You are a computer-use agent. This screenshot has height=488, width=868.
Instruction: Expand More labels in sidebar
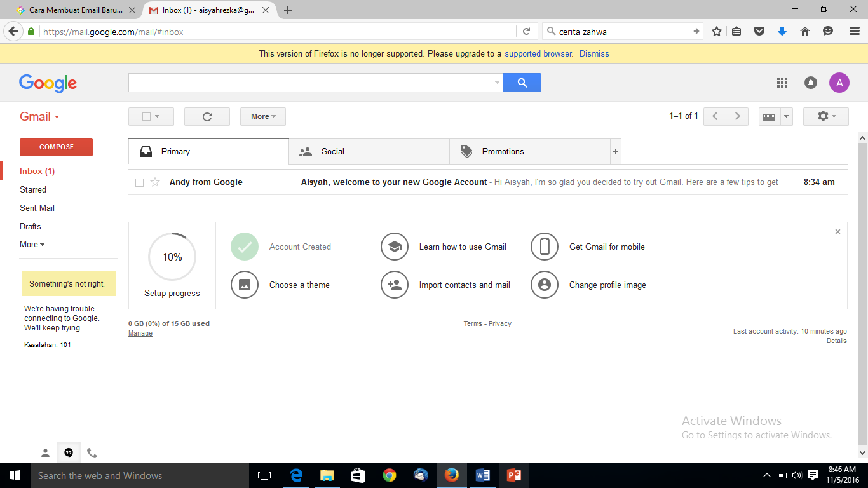point(32,245)
